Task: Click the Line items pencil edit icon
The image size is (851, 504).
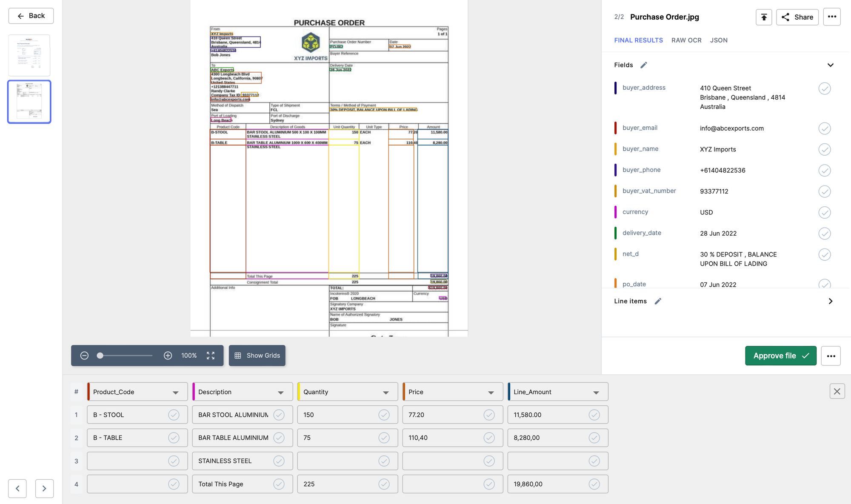Action: click(x=658, y=301)
